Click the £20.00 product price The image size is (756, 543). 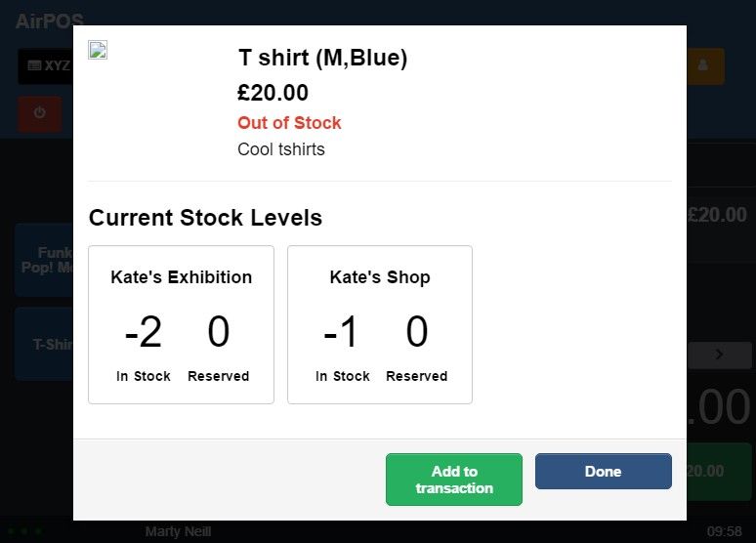(273, 93)
